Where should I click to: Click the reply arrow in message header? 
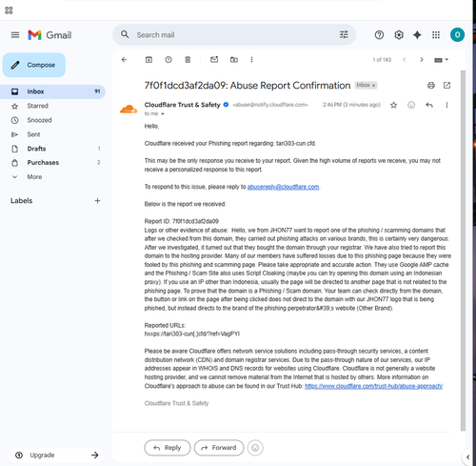click(429, 105)
